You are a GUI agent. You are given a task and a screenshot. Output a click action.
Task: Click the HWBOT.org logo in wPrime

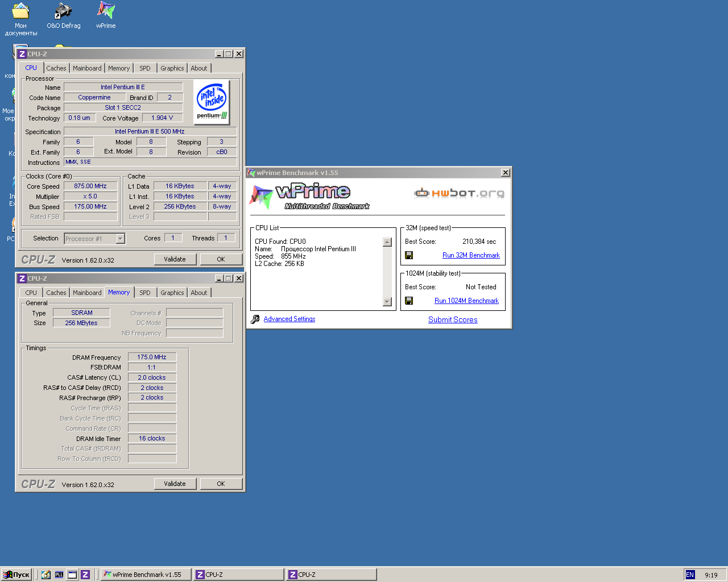pos(459,193)
